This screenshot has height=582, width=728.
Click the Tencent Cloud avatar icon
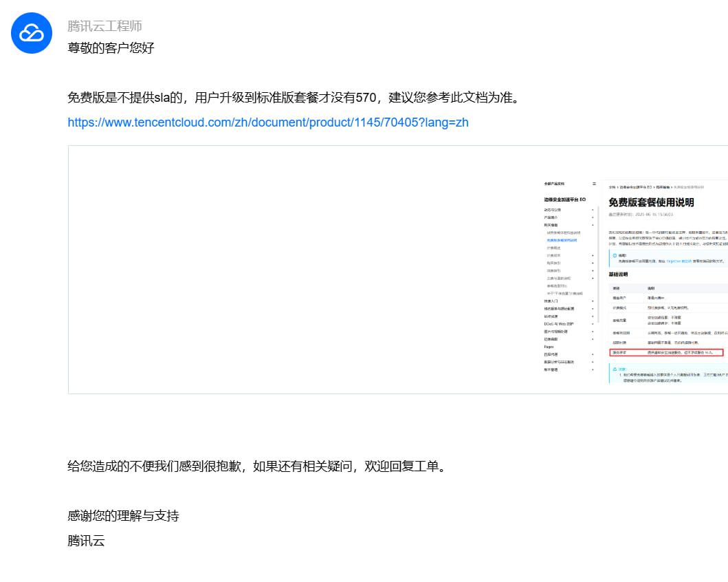point(32,33)
